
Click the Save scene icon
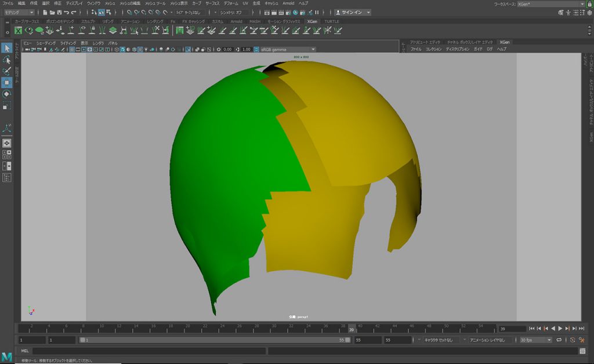(59, 12)
